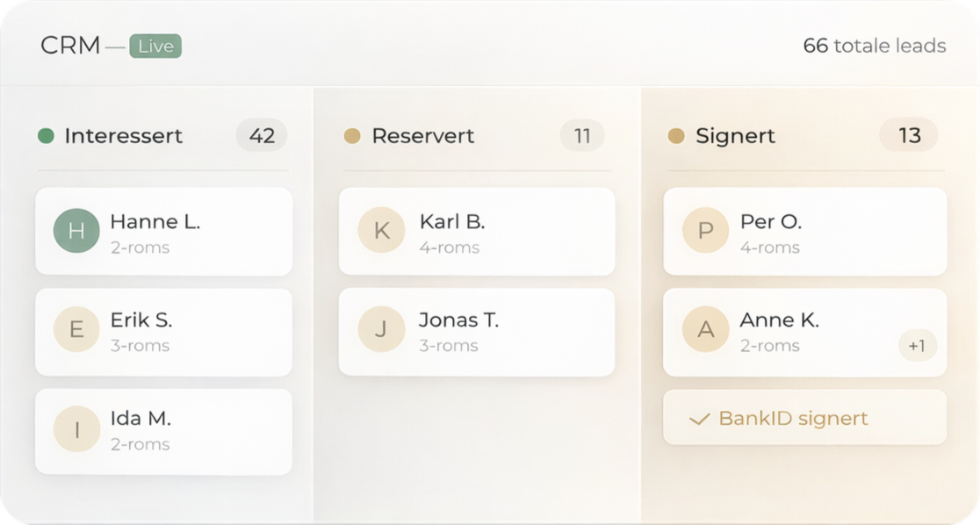
Task: Click Erik S.'s avatar icon
Action: [x=76, y=329]
